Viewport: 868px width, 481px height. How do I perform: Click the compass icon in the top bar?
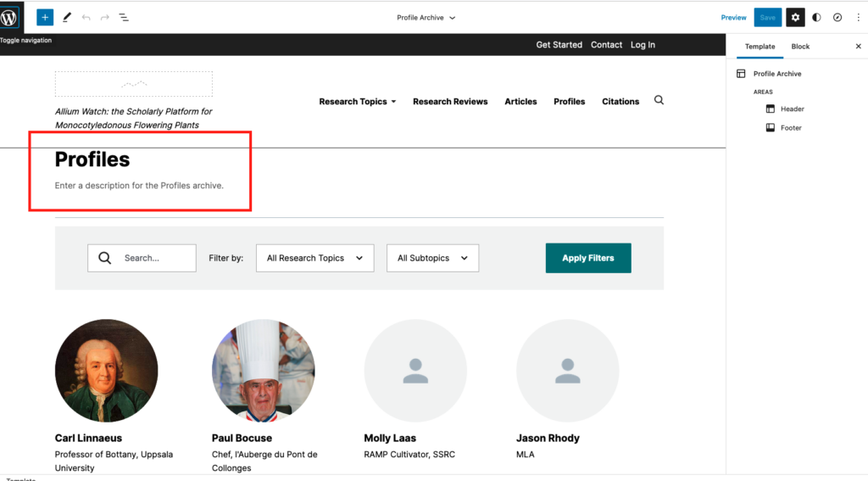(837, 17)
